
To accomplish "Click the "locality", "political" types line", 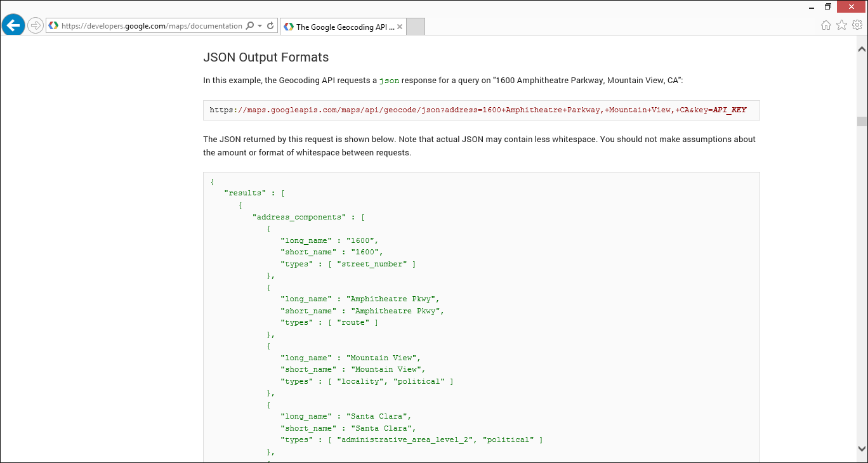I will click(367, 381).
